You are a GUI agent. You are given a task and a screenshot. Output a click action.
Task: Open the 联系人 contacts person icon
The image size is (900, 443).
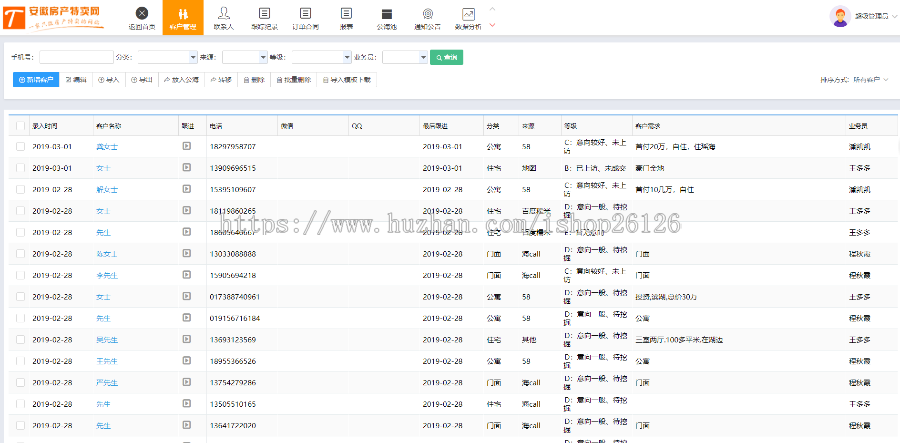click(224, 13)
